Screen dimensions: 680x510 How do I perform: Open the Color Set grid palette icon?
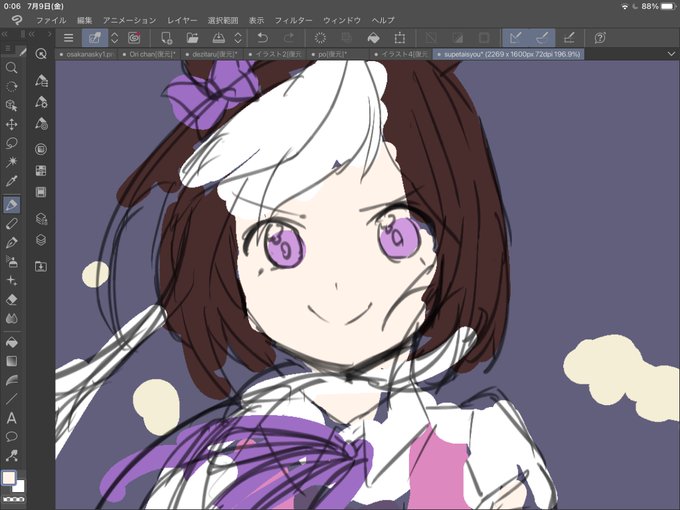[41, 170]
